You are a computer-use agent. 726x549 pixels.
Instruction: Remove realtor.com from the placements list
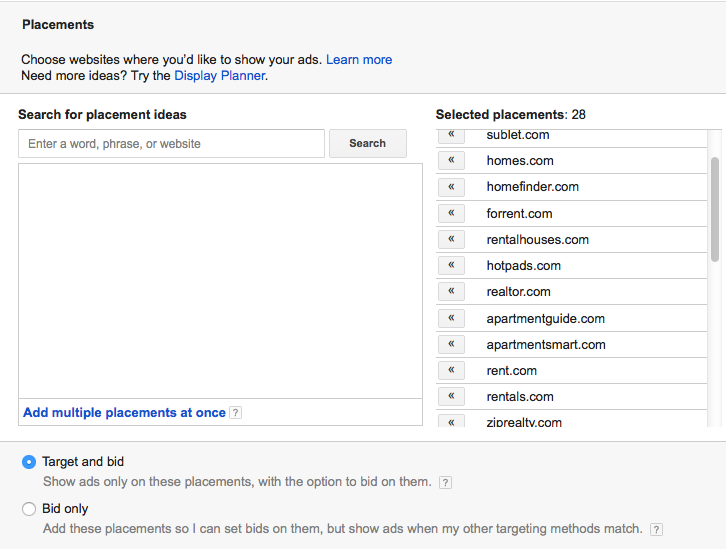451,291
